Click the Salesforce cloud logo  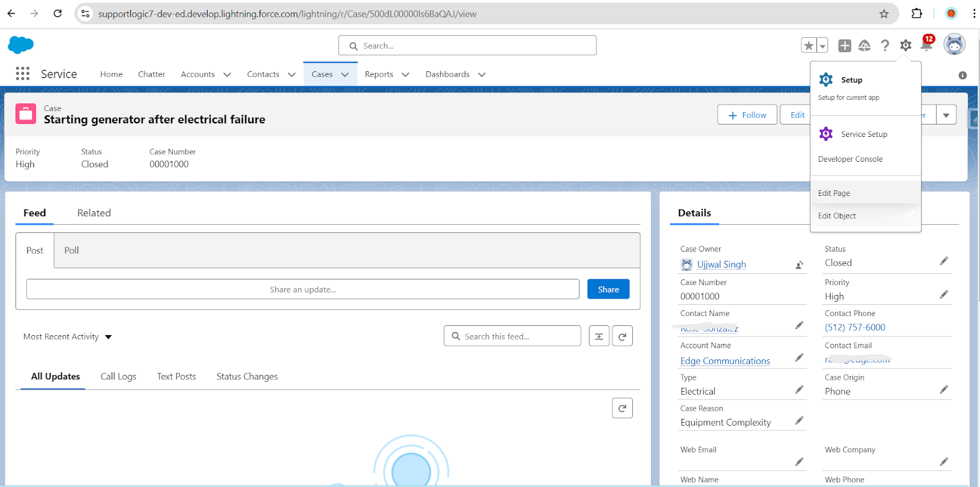pyautogui.click(x=20, y=45)
